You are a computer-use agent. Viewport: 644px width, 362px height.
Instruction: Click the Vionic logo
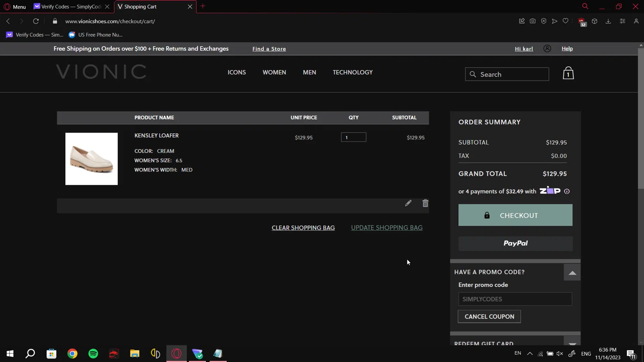click(x=101, y=72)
